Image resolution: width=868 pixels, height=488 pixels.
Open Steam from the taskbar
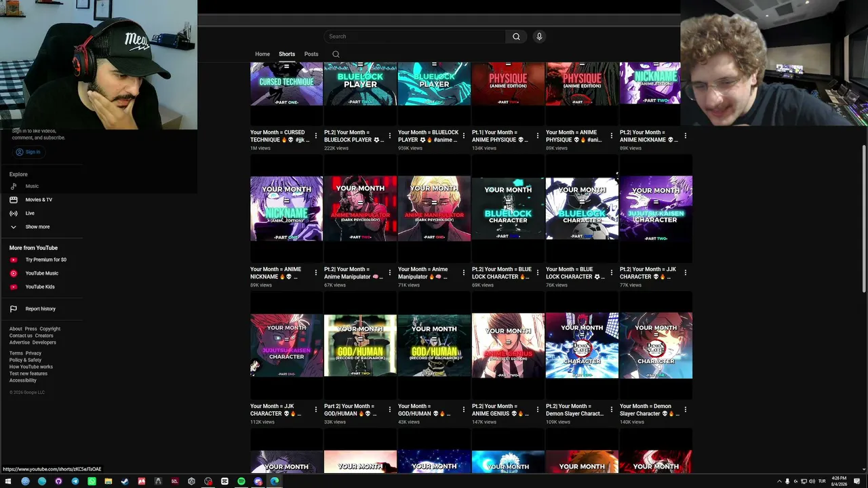click(125, 481)
